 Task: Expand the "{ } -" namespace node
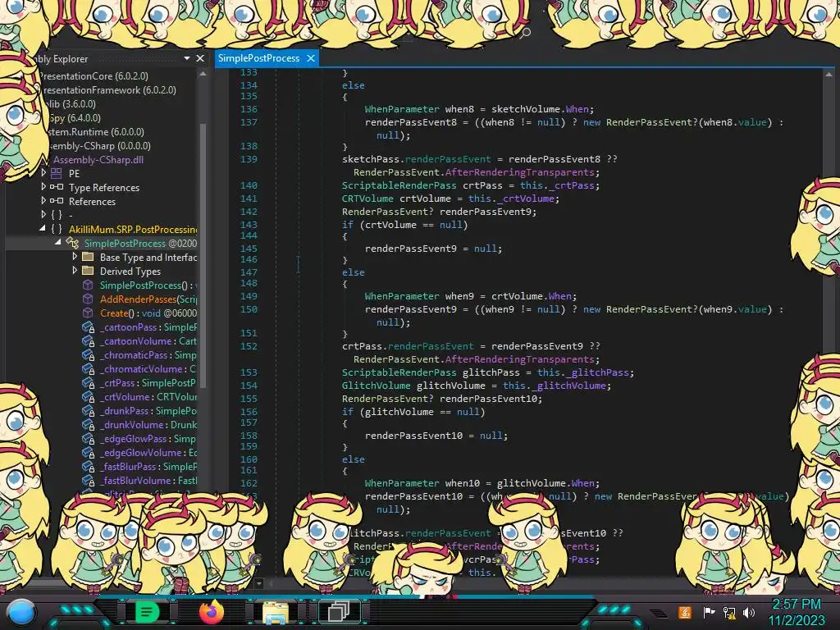coord(43,215)
